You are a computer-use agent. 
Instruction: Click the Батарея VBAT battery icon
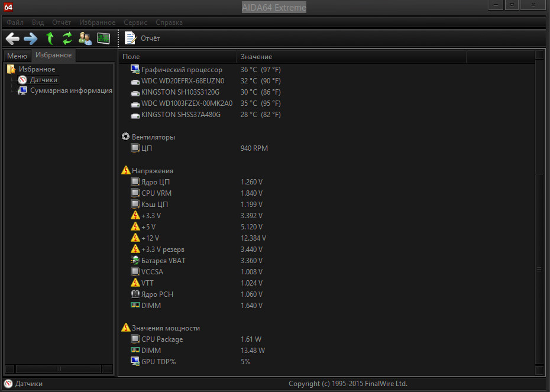tap(135, 261)
